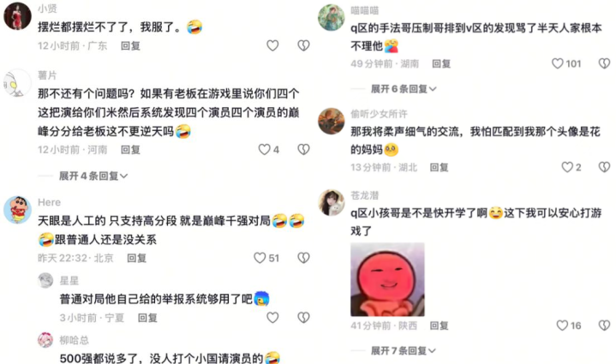Like 喵喵喵's comment showing 101 likes
The height and width of the screenshot is (364, 616).
click(x=558, y=63)
